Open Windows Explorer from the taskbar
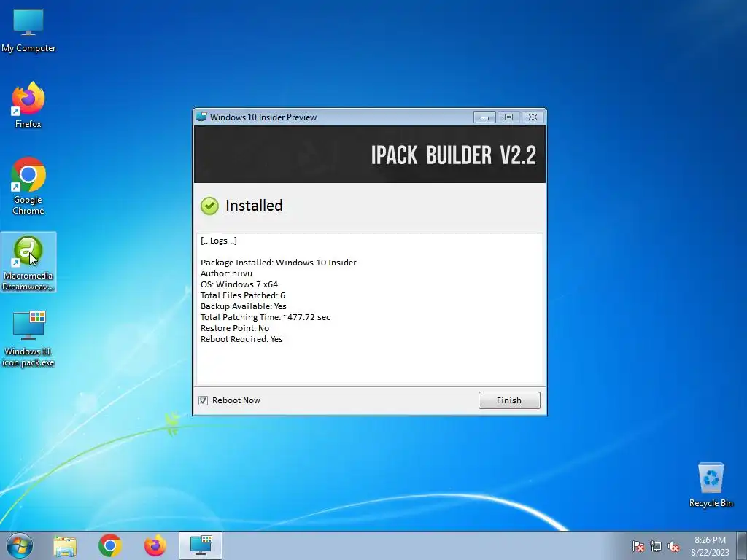This screenshot has height=560, width=747. click(x=65, y=545)
